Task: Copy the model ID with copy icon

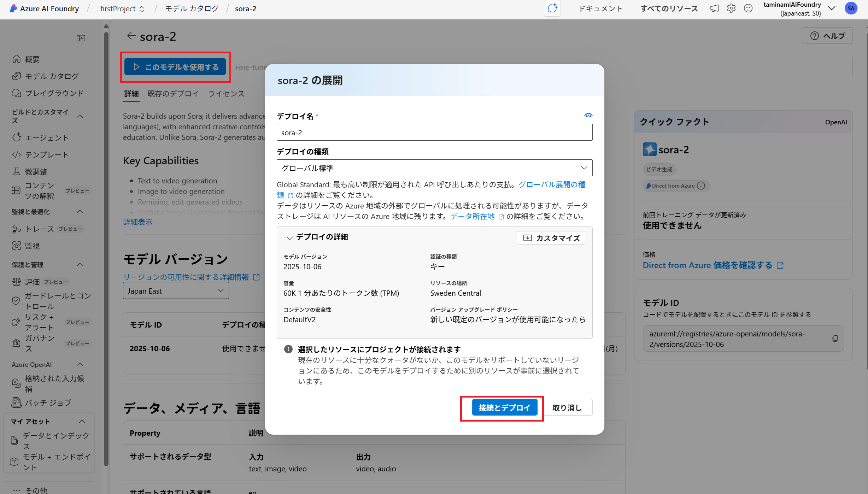Action: click(835, 339)
